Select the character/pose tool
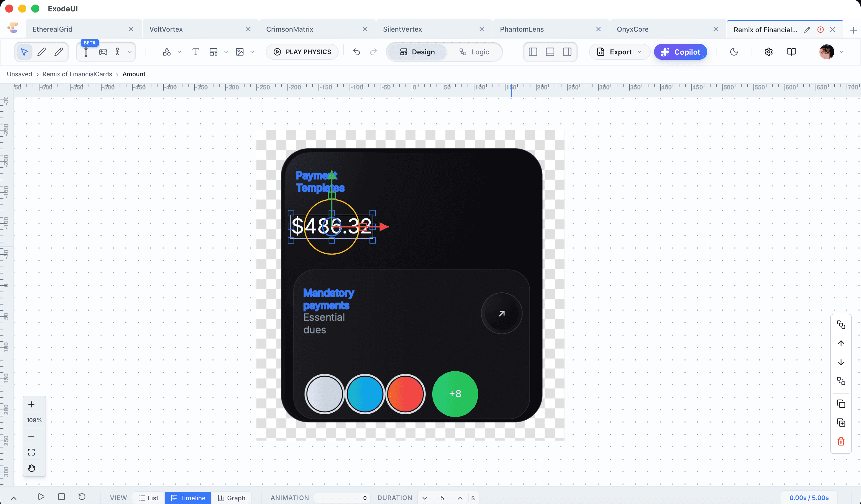This screenshot has height=504, width=861. click(x=117, y=52)
